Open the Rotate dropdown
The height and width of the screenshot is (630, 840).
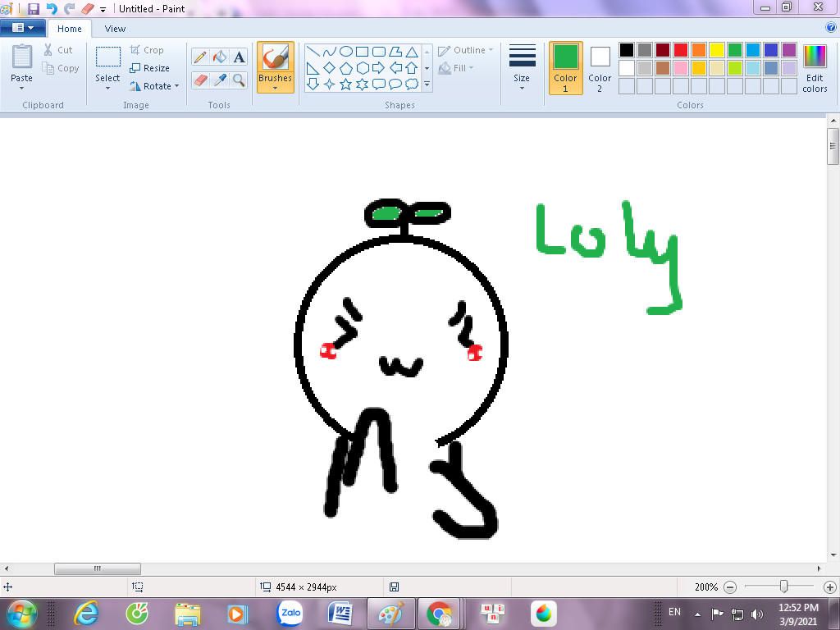(x=154, y=86)
